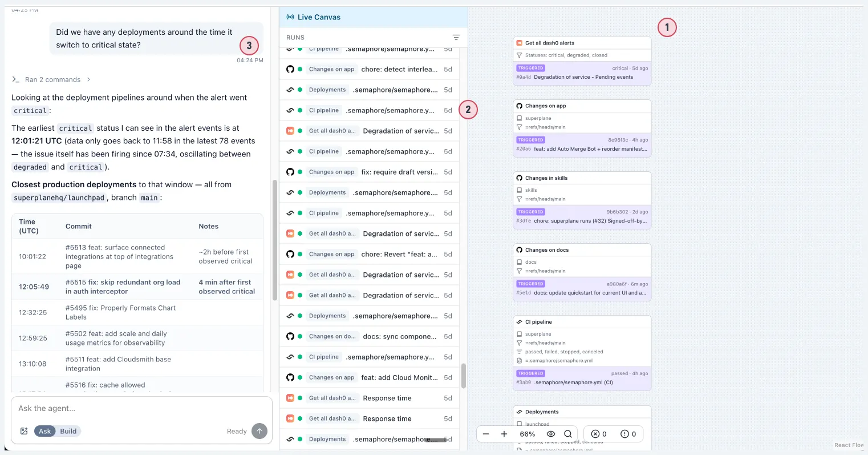Click the chat panel vertical scrollbar
Viewport: 868px width, 455px height.
pos(275,240)
